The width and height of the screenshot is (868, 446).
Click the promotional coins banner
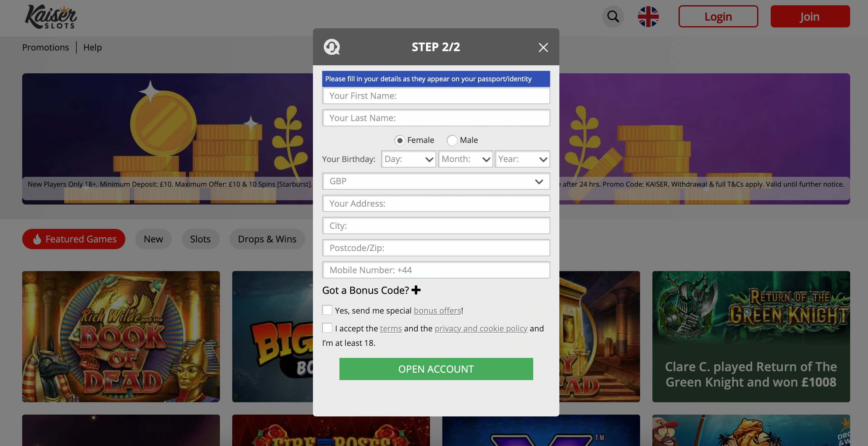click(168, 139)
